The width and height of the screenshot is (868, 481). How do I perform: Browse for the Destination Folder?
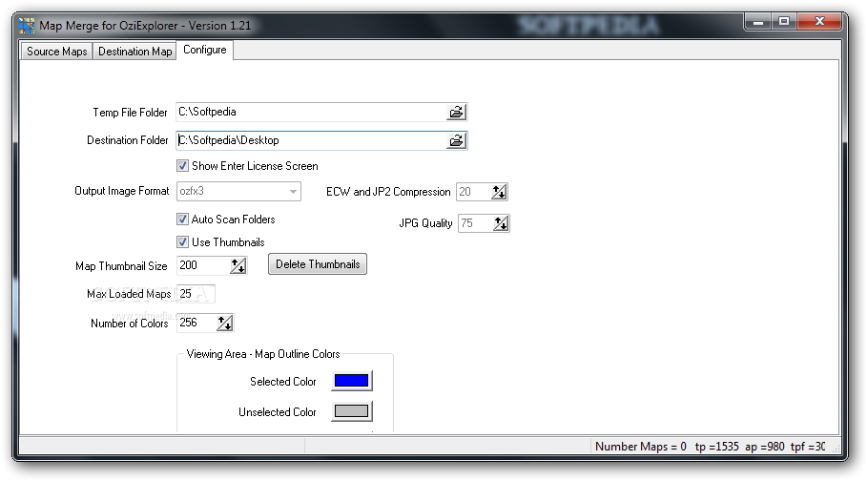click(456, 140)
